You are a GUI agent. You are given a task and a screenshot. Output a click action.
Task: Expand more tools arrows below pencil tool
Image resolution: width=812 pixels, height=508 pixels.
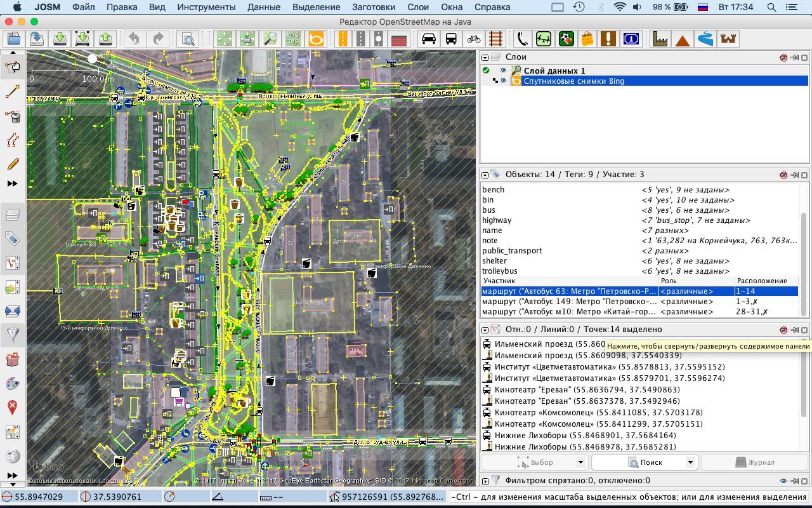tap(13, 184)
